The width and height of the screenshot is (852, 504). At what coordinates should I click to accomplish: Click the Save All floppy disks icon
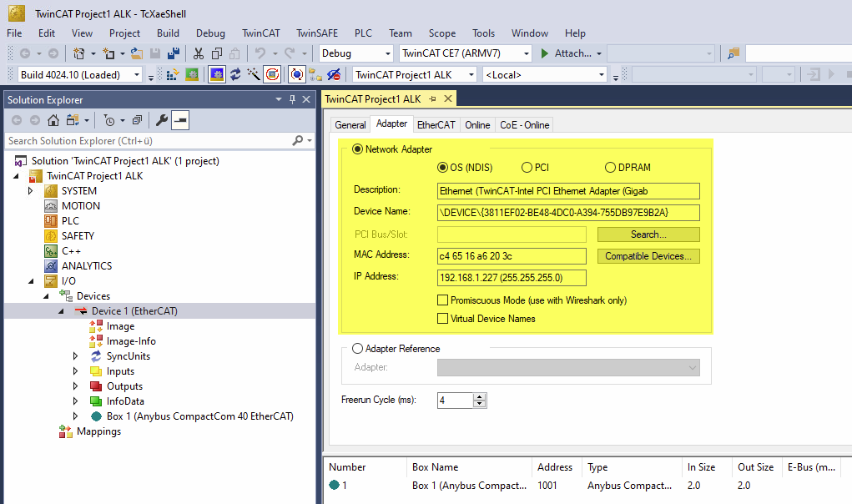(174, 53)
